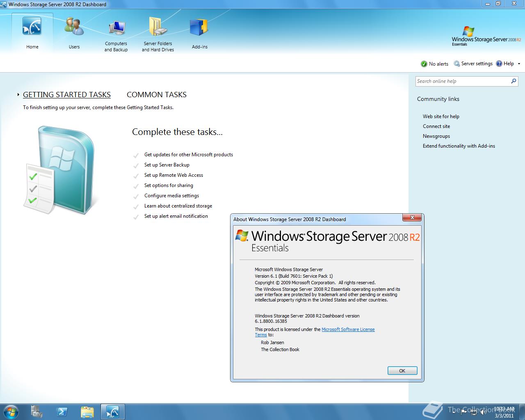Click the Dashboard title bar icon
The height and width of the screenshot is (420, 525).
tap(4, 4)
